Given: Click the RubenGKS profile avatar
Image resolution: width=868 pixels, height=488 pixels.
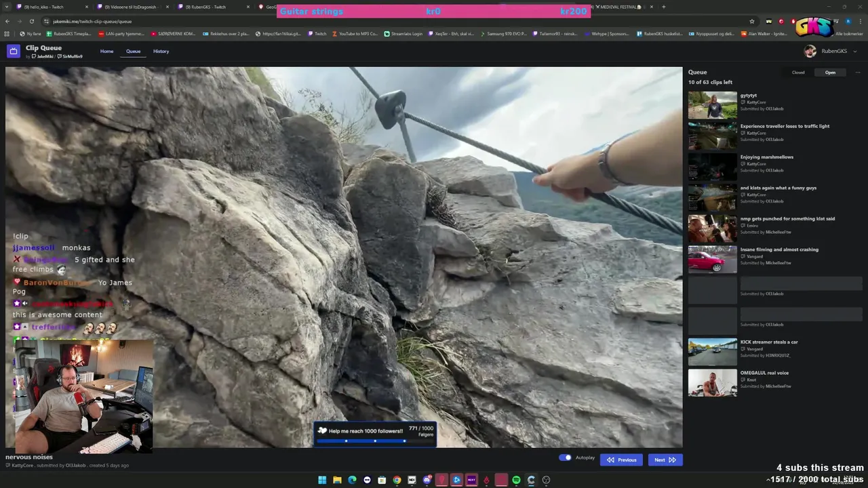Looking at the screenshot, I should tap(810, 52).
